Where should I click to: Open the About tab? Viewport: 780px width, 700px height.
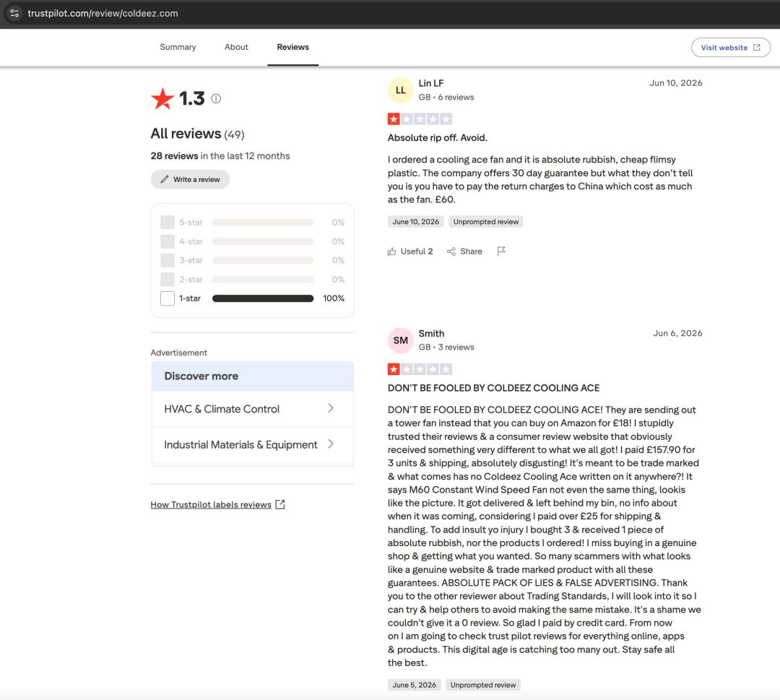click(x=235, y=47)
